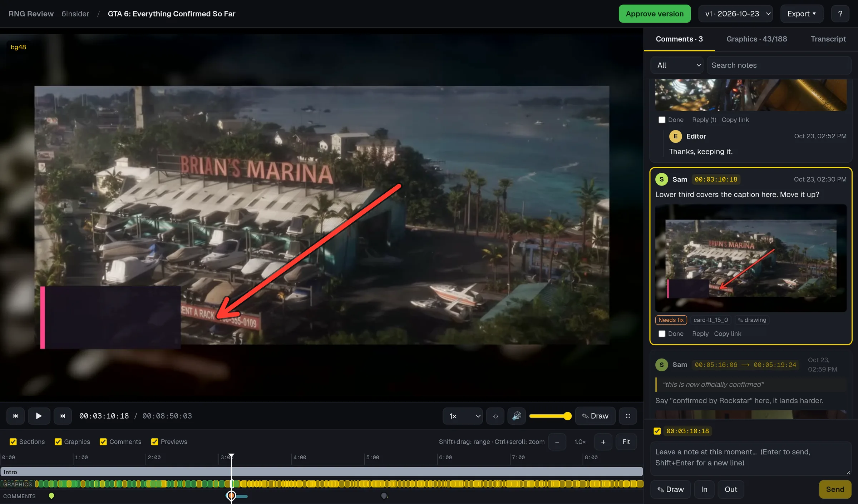
Task: Click in Search notes field
Action: click(x=779, y=65)
